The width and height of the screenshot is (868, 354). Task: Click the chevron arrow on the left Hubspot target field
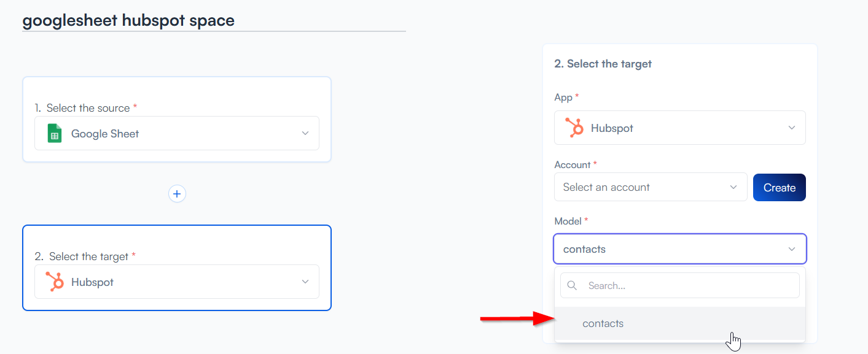coord(305,282)
